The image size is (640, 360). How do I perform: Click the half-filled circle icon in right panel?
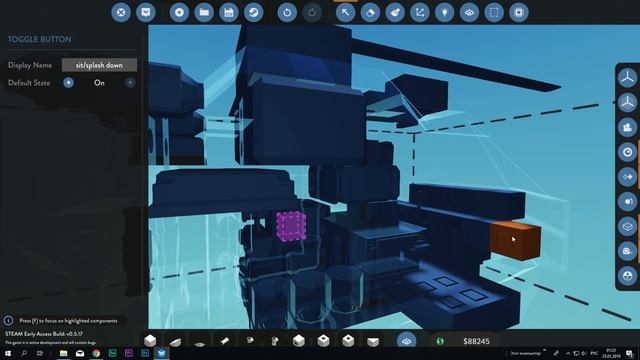(627, 276)
